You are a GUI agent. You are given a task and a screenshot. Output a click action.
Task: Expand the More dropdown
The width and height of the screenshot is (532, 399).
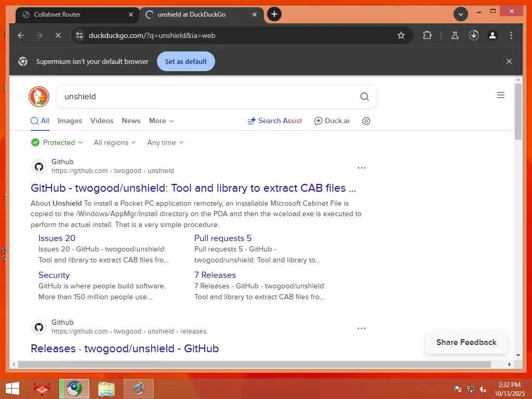[x=161, y=121]
